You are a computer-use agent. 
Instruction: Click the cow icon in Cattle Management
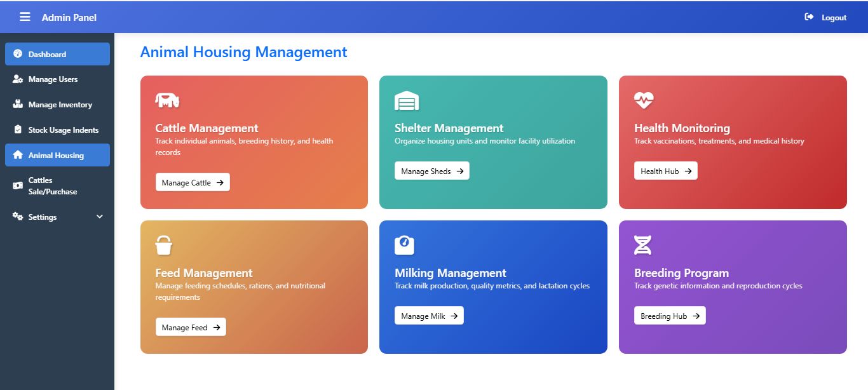(x=167, y=100)
